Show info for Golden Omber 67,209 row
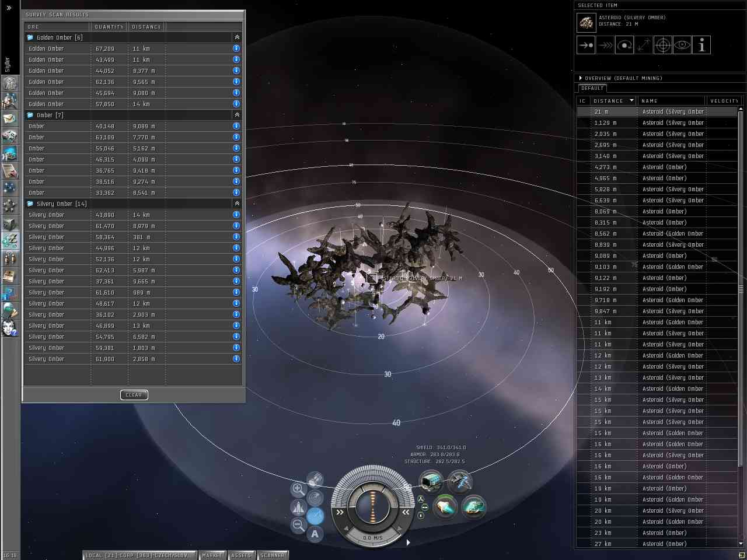 pos(236,48)
